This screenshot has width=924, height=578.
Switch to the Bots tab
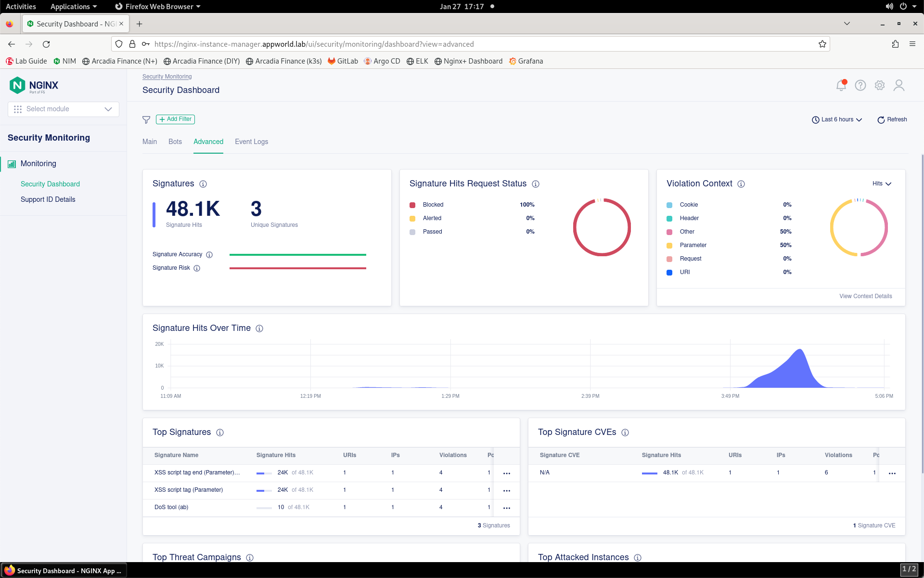point(175,142)
